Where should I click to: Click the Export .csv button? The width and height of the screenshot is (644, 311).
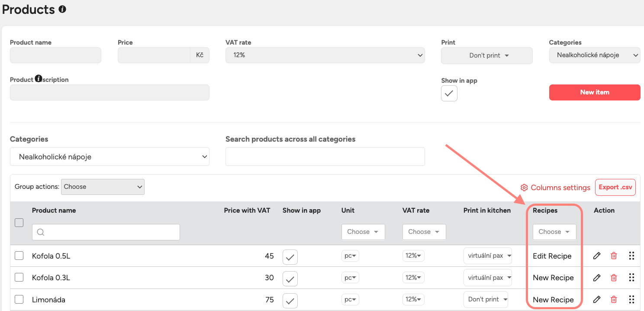coord(615,187)
